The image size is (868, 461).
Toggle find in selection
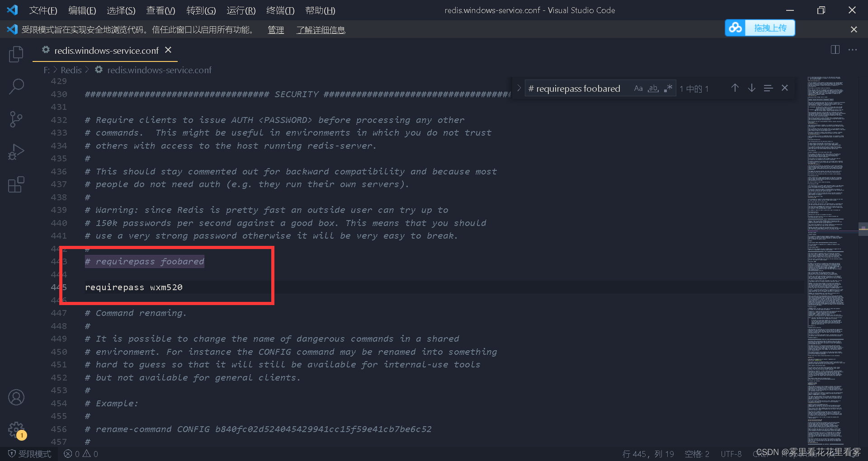(768, 88)
